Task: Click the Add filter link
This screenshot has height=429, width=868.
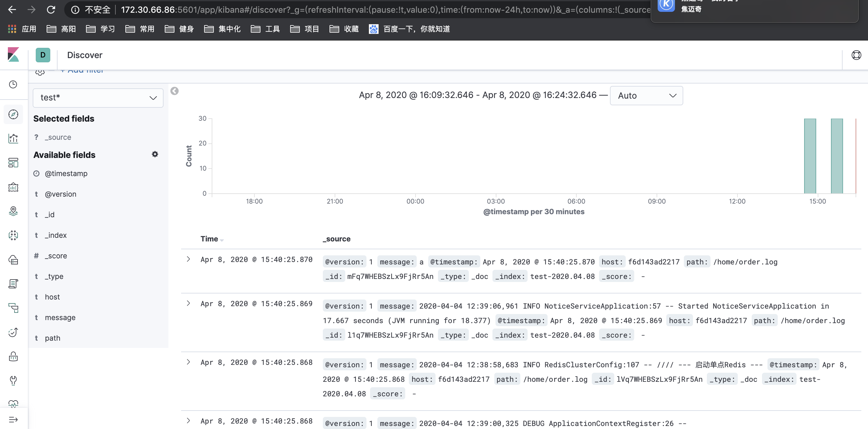Action: click(82, 71)
